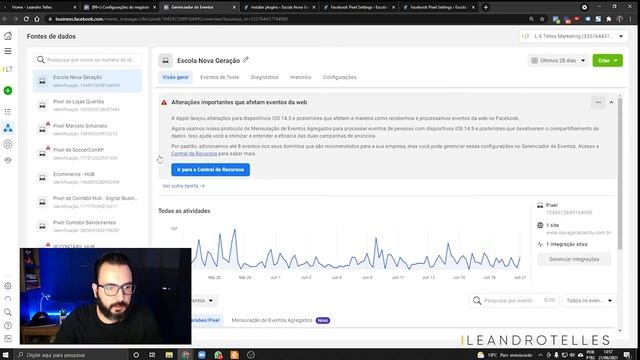The width and height of the screenshot is (640, 360).
Task: Open the notification center on the taskbar
Action: click(627, 355)
